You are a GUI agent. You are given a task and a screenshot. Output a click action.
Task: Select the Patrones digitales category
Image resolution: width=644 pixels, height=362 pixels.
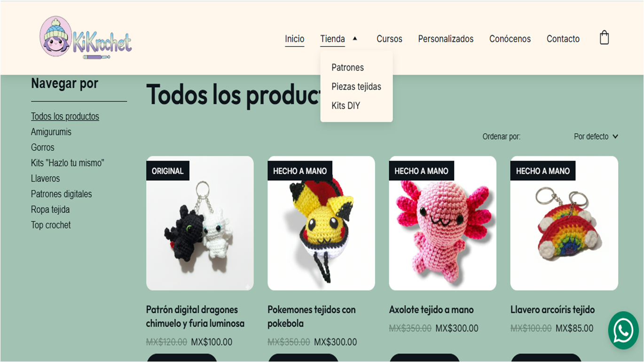[x=62, y=194]
